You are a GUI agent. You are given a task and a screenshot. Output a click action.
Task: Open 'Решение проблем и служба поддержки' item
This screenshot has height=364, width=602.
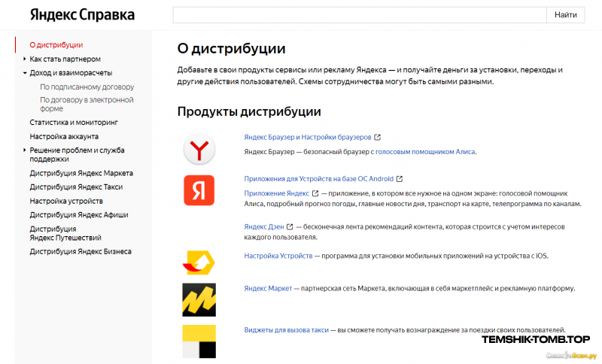click(77, 155)
